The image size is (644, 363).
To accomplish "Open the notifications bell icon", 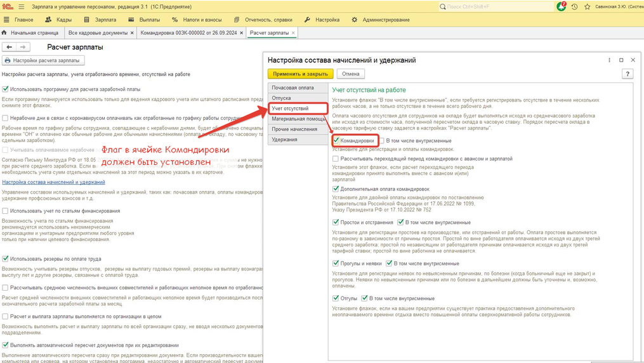I will tap(561, 6).
